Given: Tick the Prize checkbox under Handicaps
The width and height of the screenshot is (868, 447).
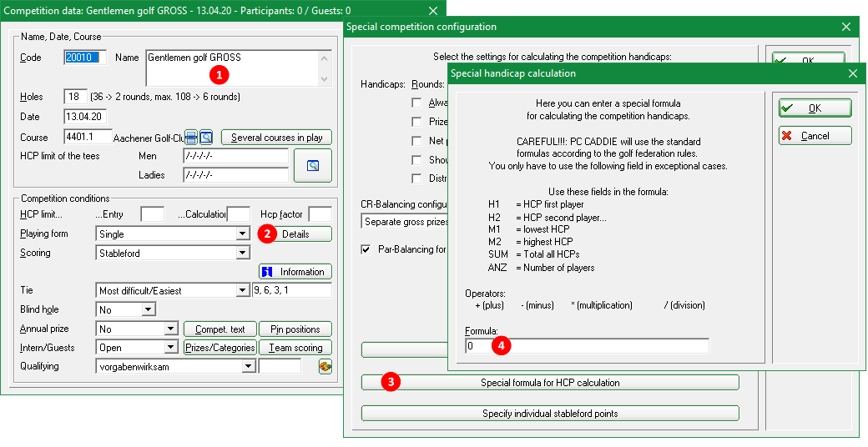Looking at the screenshot, I should click(x=416, y=122).
